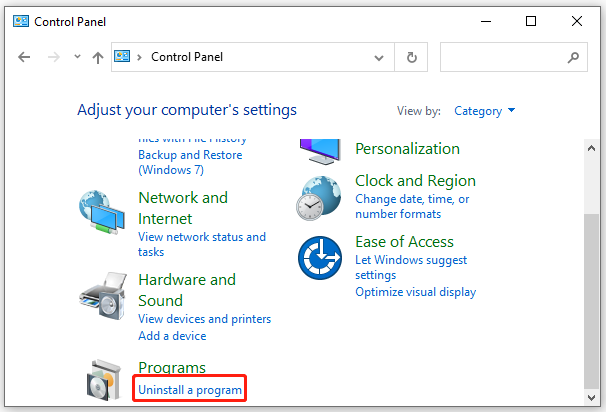The image size is (606, 412).
Task: Open the Ease of Access category
Action: [x=404, y=242]
